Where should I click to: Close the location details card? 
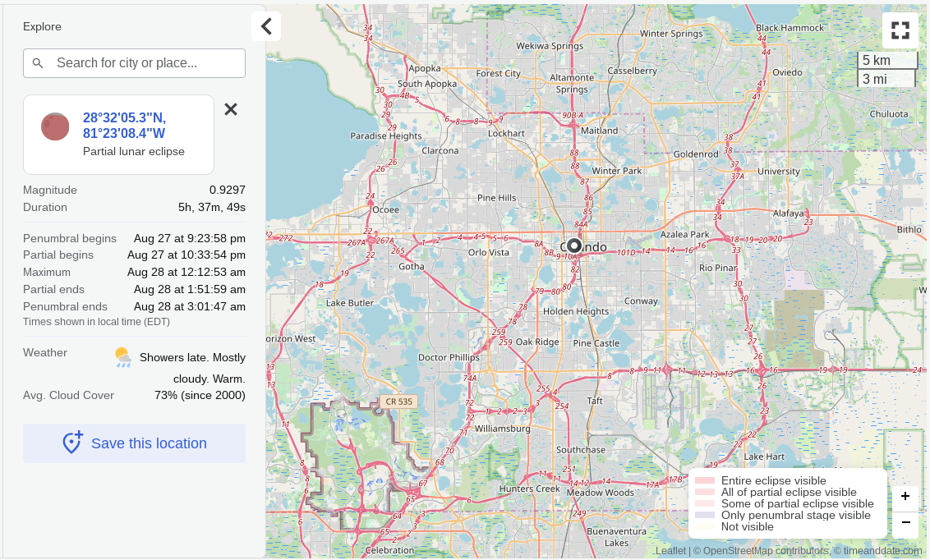(231, 109)
